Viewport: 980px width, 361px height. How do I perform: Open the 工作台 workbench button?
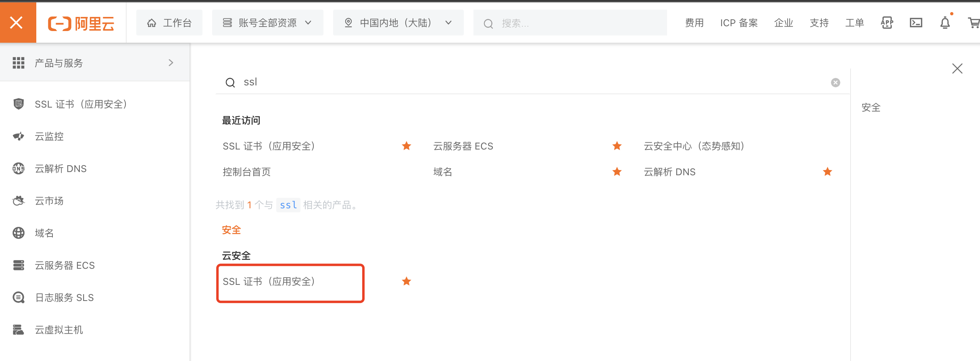point(169,23)
